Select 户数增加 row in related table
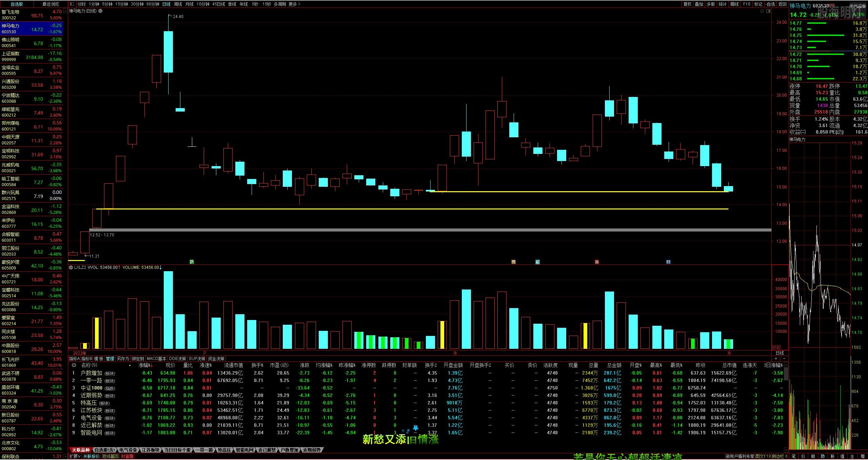This screenshot has width=868, height=460. (427, 373)
